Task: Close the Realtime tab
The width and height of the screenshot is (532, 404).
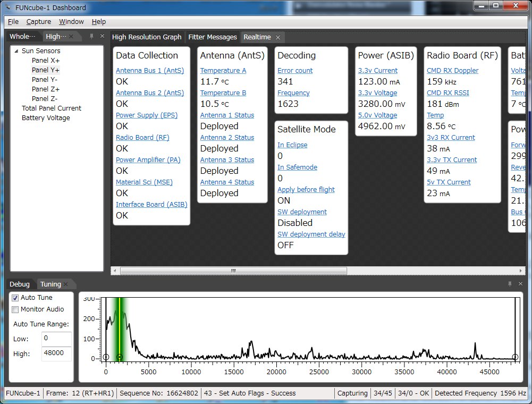Action: click(x=278, y=37)
